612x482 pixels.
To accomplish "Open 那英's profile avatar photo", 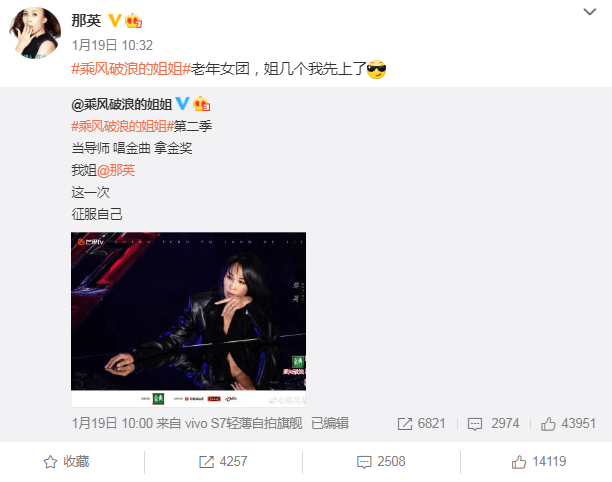I will click(x=35, y=33).
